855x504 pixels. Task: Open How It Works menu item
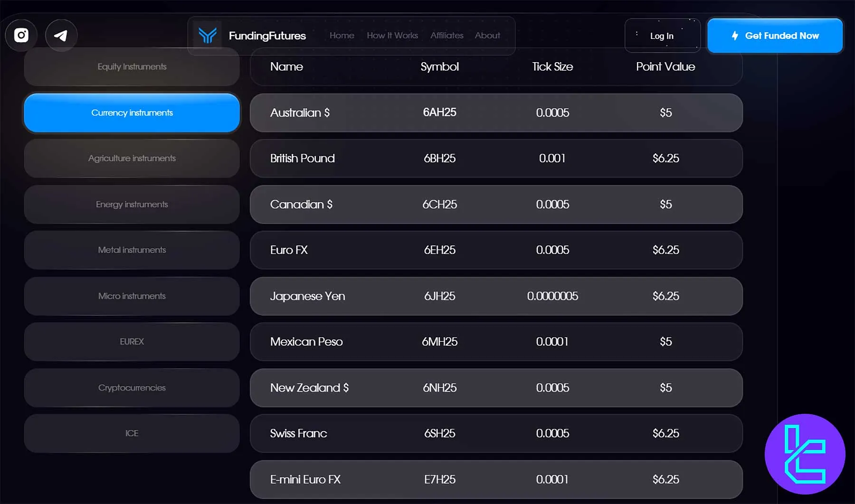392,36
